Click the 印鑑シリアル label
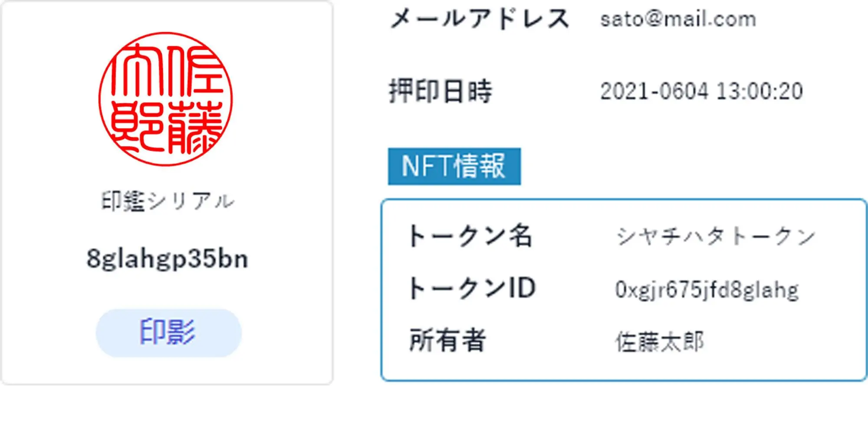 click(x=168, y=202)
